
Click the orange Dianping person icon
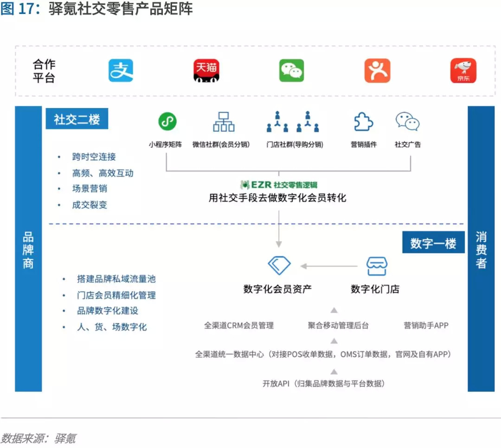click(377, 70)
